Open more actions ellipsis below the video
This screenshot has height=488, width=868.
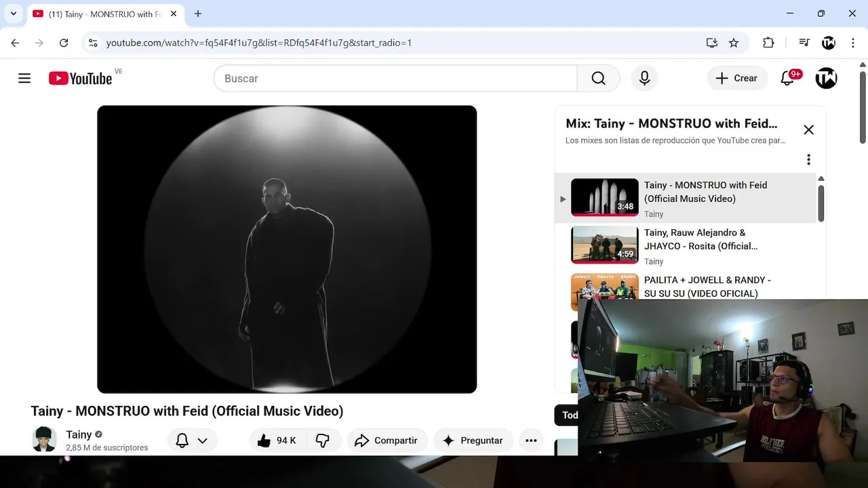531,441
